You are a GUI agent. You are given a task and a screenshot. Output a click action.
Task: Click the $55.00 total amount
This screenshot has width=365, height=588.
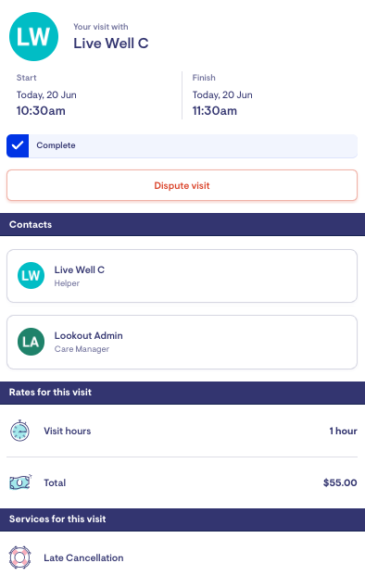[x=340, y=482]
